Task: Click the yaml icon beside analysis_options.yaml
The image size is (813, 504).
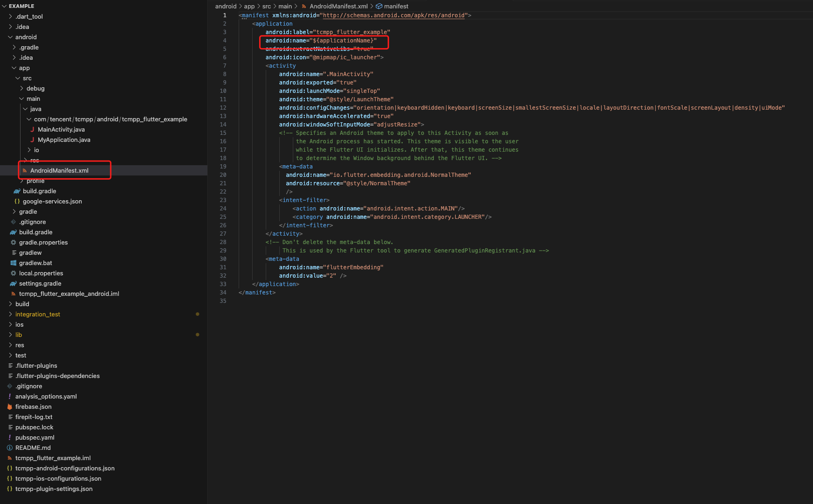Action: 10,396
